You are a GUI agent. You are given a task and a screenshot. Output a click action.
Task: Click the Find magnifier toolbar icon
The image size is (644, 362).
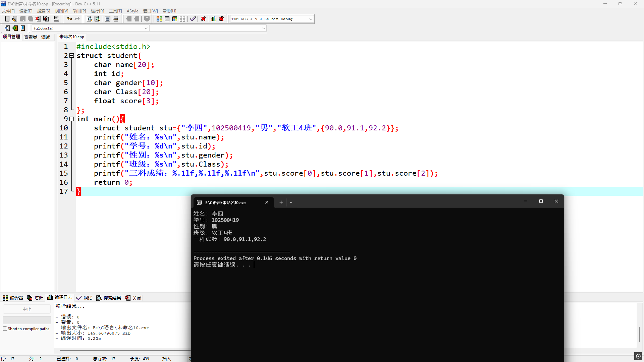pyautogui.click(x=89, y=19)
